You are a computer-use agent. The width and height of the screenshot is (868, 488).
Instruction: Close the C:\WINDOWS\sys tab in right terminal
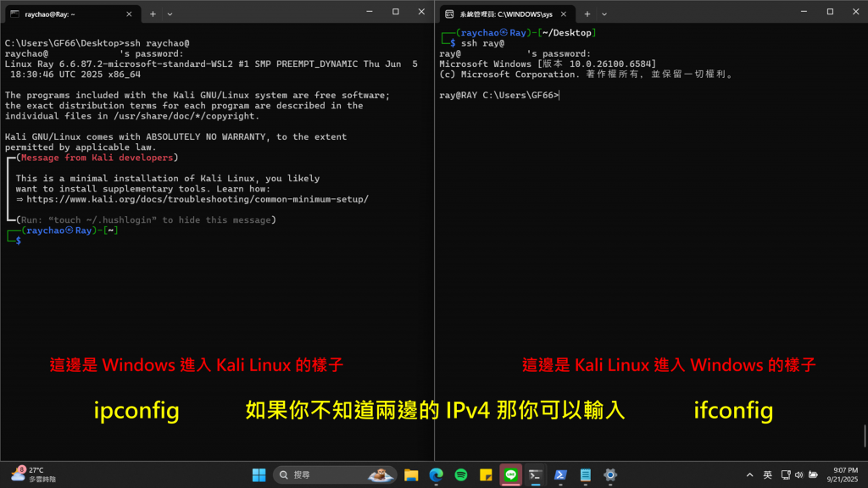(564, 14)
